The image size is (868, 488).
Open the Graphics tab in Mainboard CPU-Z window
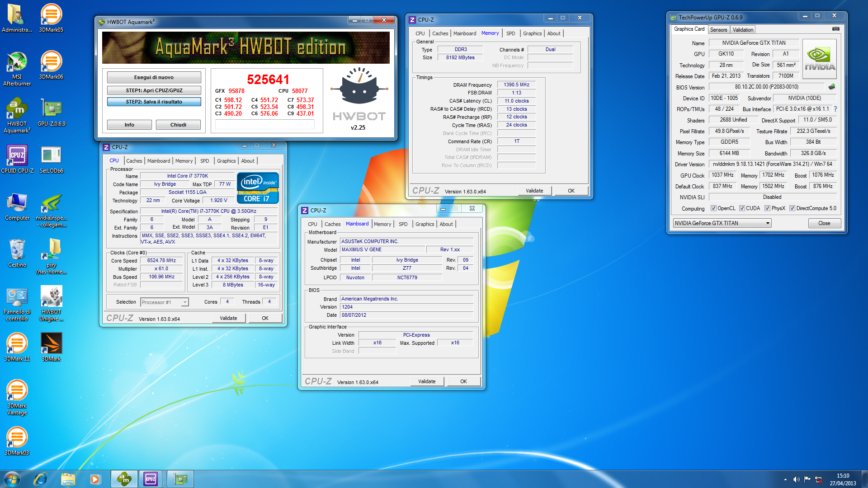coord(425,224)
